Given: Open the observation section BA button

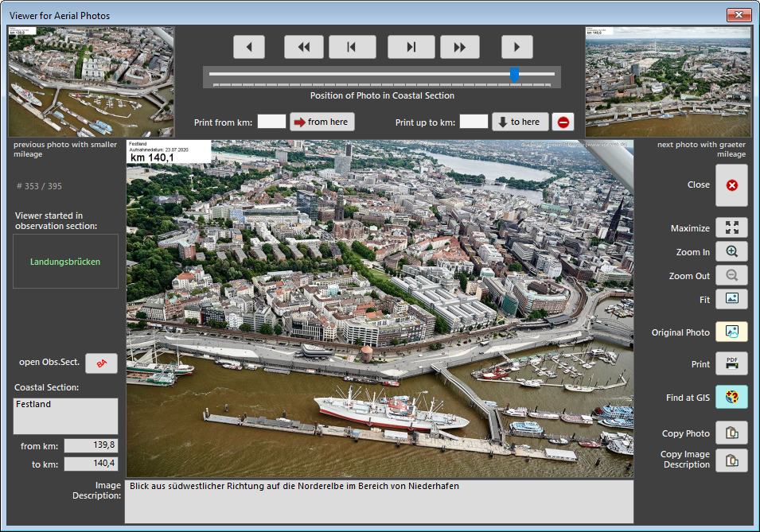Looking at the screenshot, I should (x=101, y=363).
